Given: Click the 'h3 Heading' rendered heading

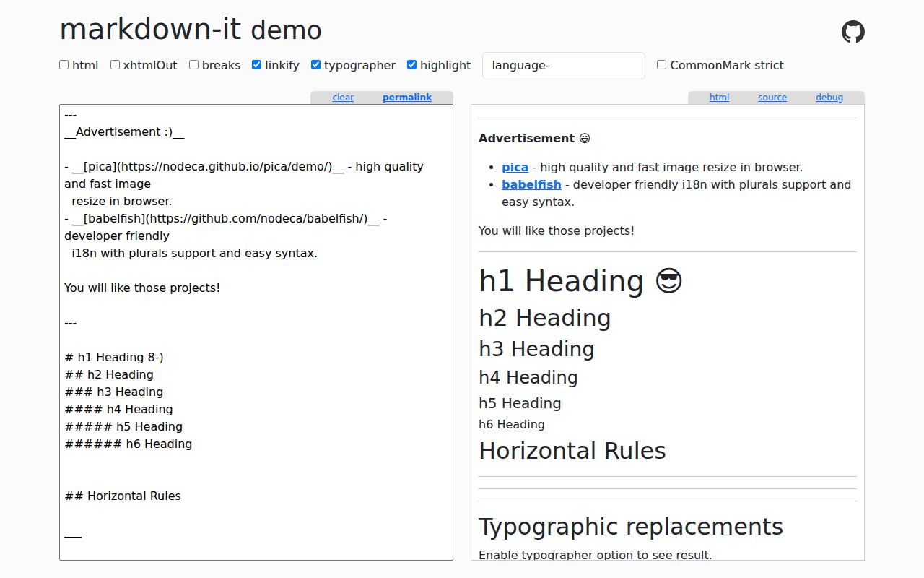Looking at the screenshot, I should point(536,349).
